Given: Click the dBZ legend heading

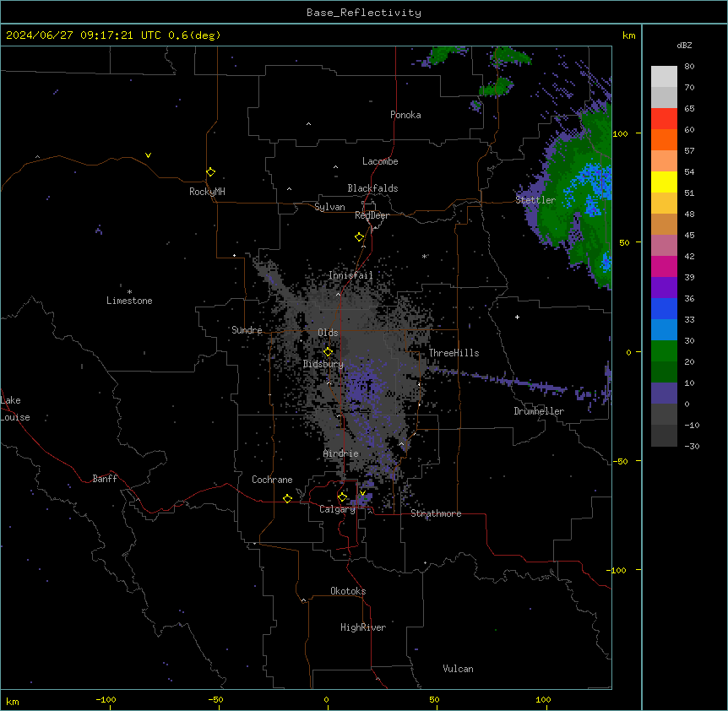Looking at the screenshot, I should point(684,46).
